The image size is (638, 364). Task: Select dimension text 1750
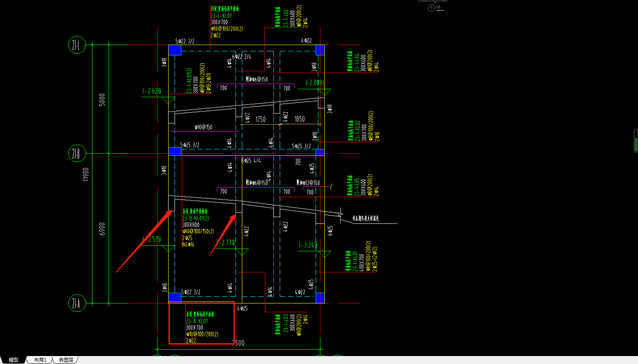tap(261, 119)
